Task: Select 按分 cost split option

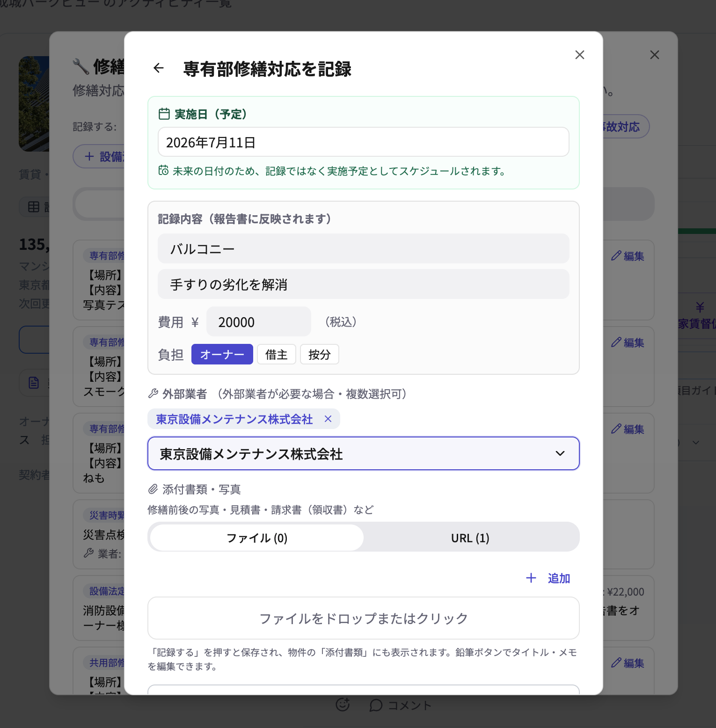Action: tap(319, 354)
